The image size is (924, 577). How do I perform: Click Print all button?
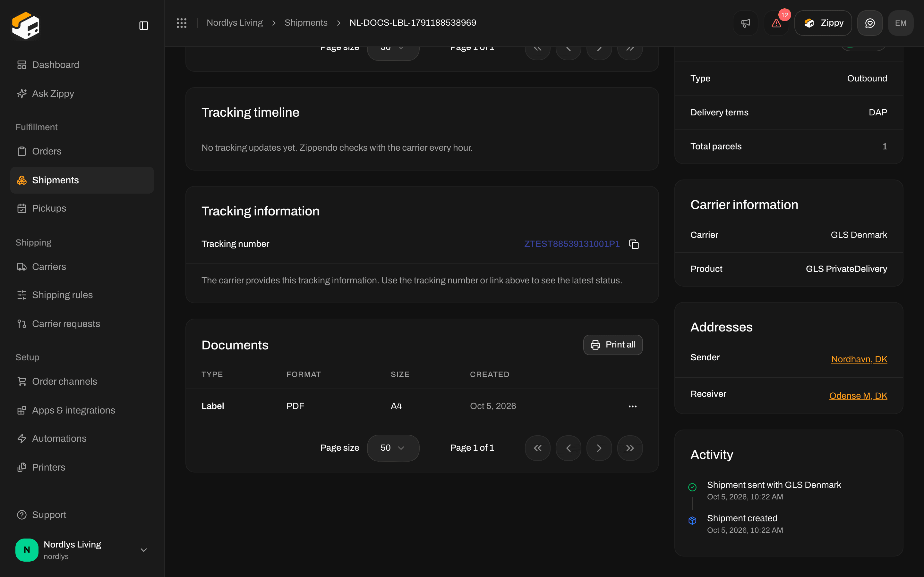[x=613, y=345]
